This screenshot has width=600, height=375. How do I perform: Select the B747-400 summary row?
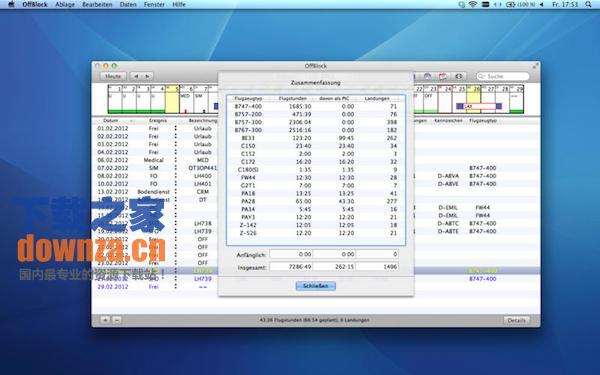[316, 106]
